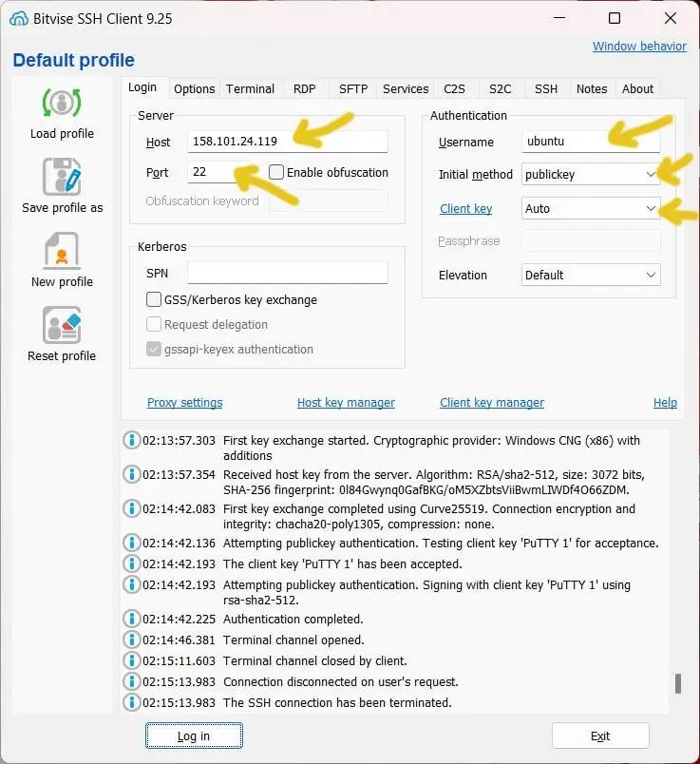Click info icon of the 02:14:42.136 log entry
The width and height of the screenshot is (700, 764).
pos(131,543)
